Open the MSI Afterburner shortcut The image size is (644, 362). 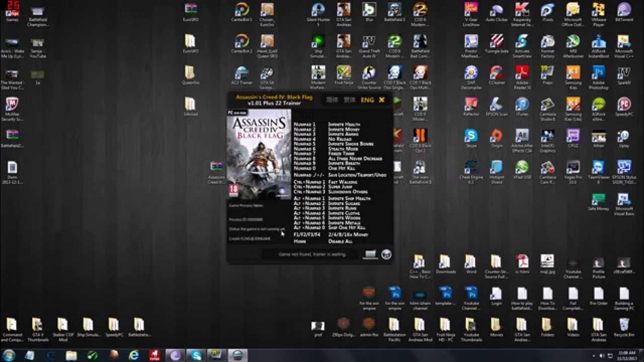point(573,46)
